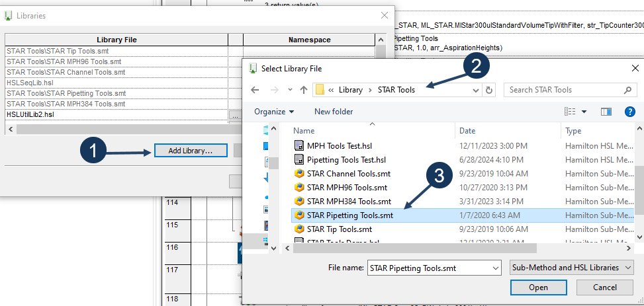Click icon of STAR Tip Tools.smt

[x=299, y=229]
